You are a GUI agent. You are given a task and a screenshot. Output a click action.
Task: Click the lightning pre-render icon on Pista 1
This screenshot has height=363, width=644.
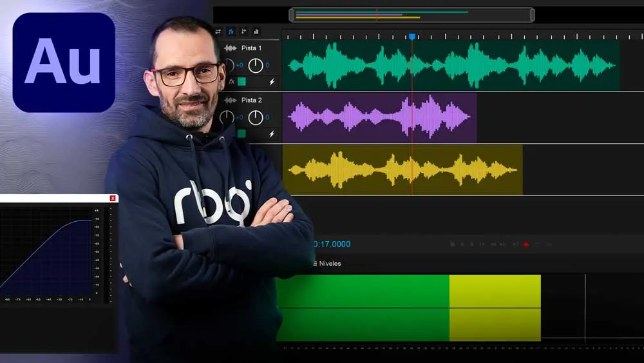(272, 83)
